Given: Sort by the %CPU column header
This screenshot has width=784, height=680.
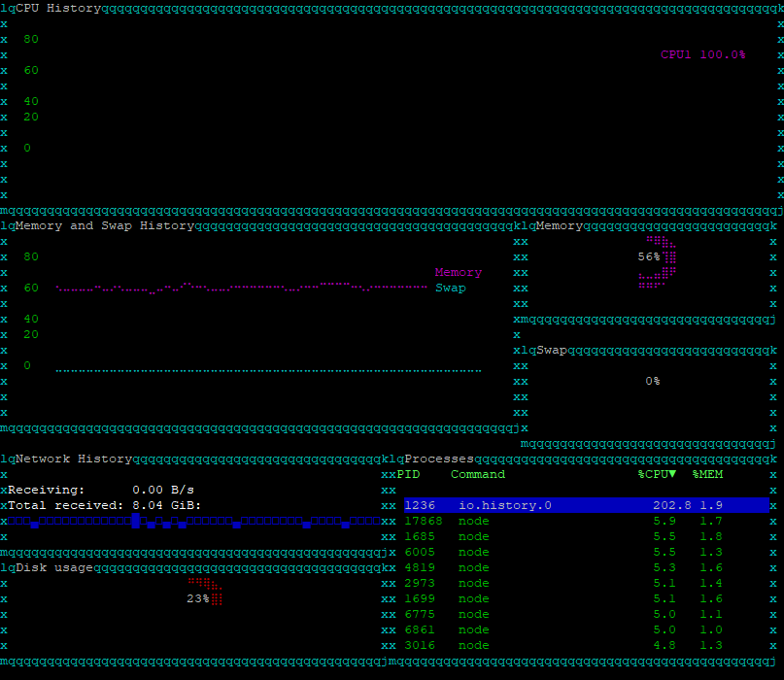Looking at the screenshot, I should (657, 474).
